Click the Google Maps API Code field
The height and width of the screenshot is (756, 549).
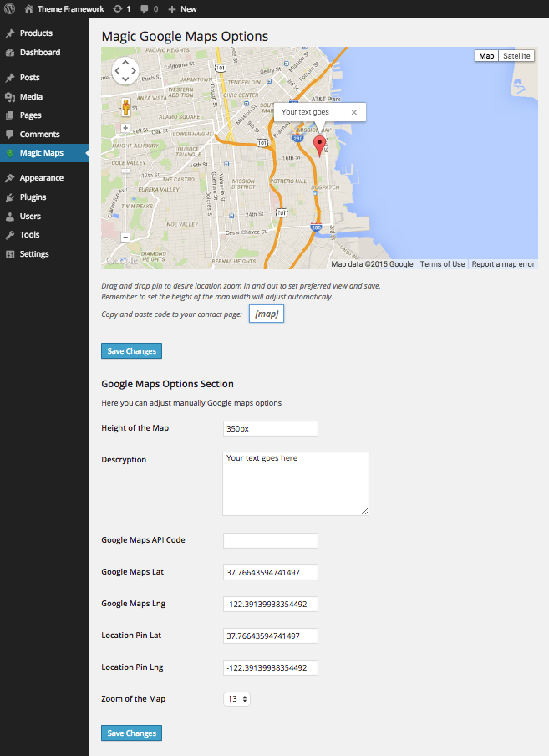click(x=270, y=540)
